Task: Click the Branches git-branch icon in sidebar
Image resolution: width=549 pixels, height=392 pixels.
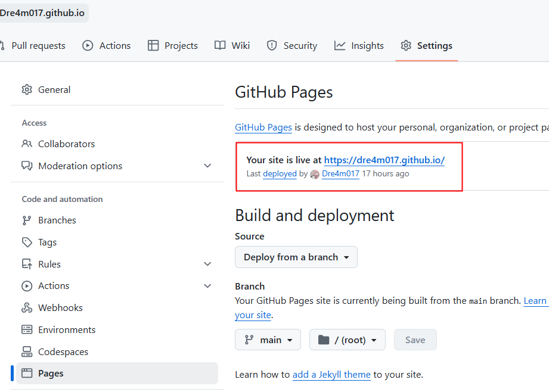Action: pyautogui.click(x=27, y=220)
